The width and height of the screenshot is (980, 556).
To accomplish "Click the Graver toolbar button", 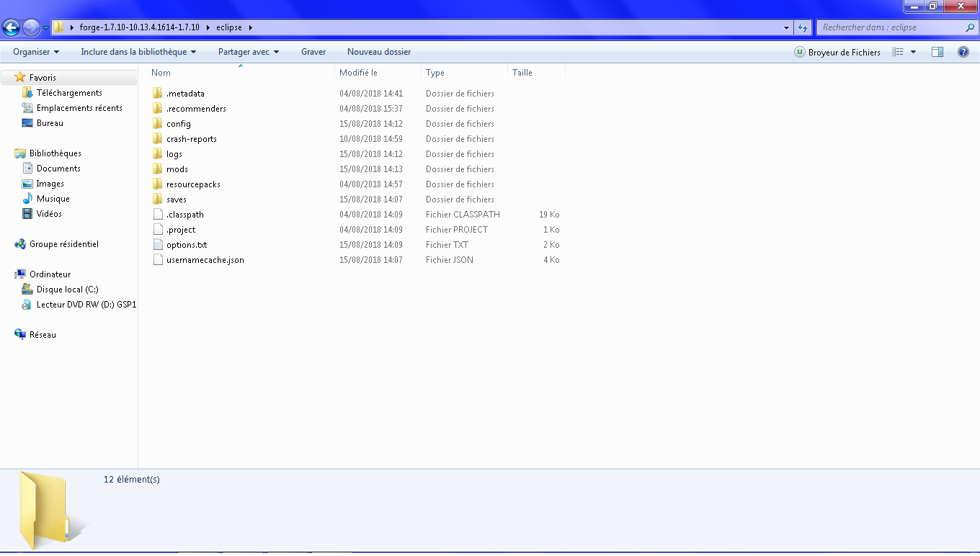I will 313,52.
